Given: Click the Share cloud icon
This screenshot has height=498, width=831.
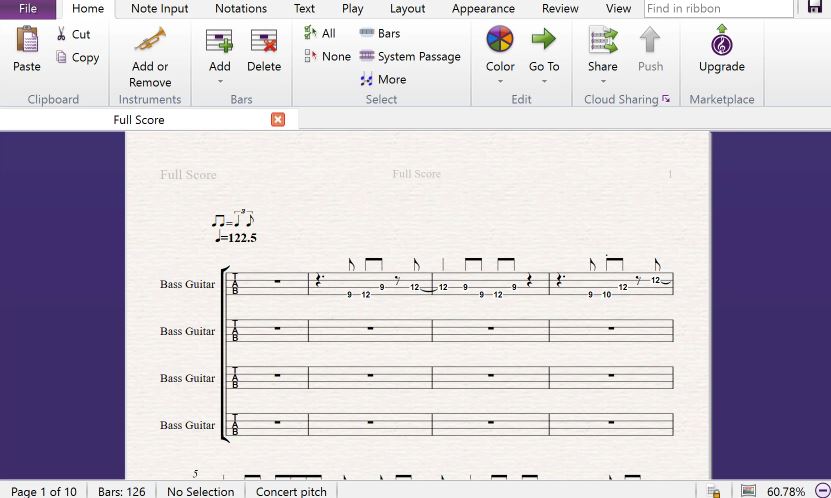Looking at the screenshot, I should tap(603, 40).
